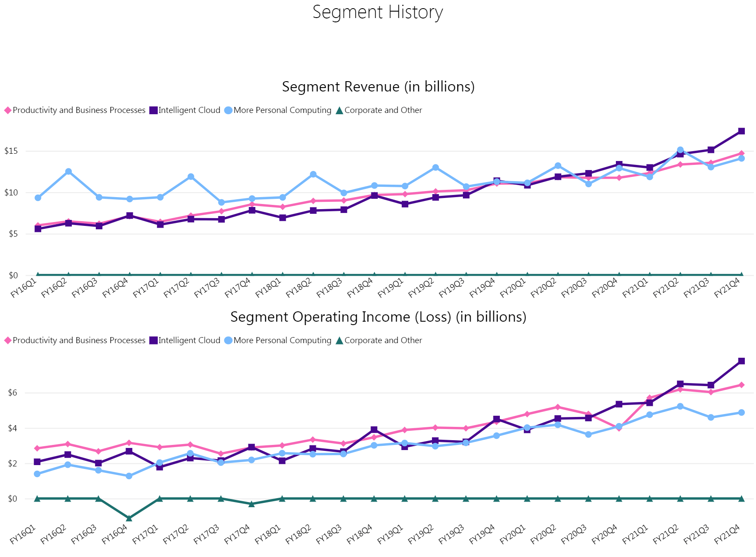Viewport: 756px width, 557px height.
Task: Open the Segment History report title
Action: pos(378,12)
